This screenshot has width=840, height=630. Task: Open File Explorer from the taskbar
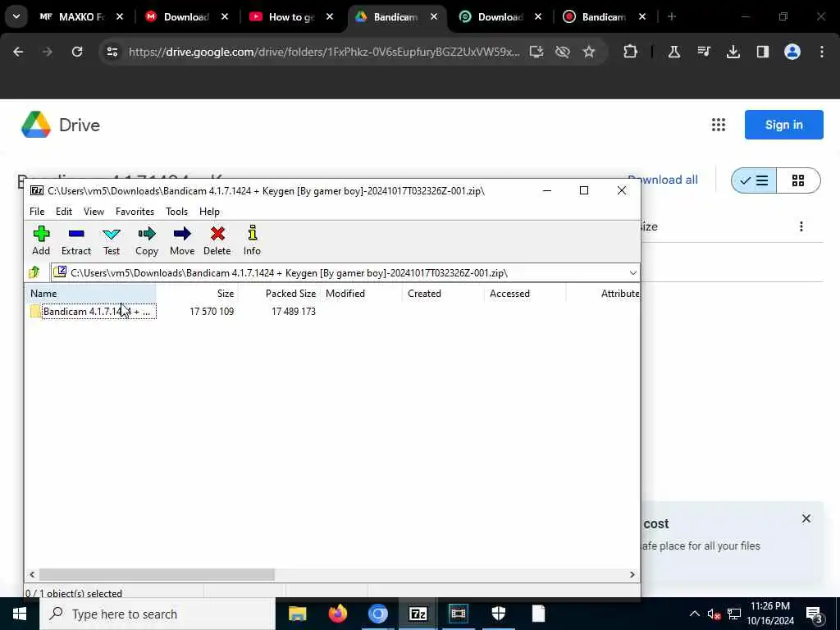[x=297, y=614]
